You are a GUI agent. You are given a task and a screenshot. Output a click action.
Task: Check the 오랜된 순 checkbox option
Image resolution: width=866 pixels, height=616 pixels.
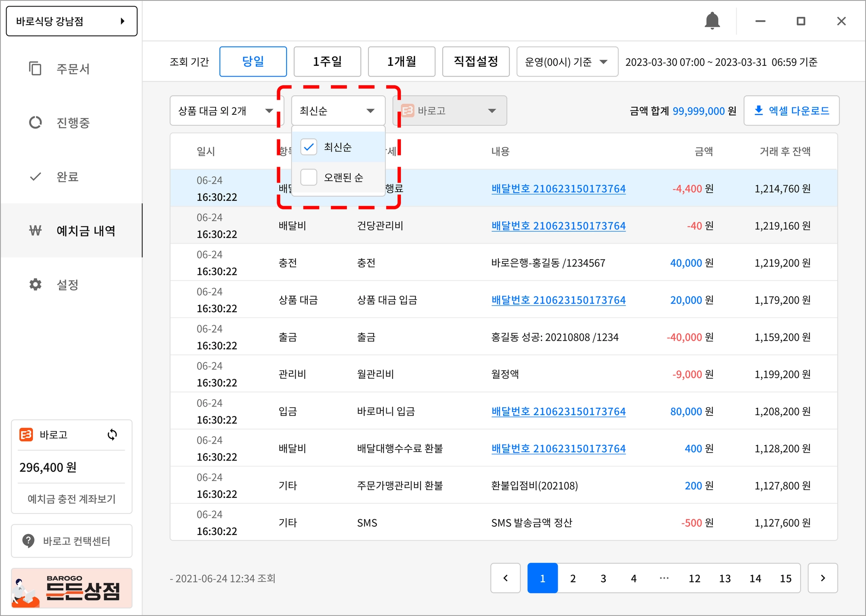[309, 177]
